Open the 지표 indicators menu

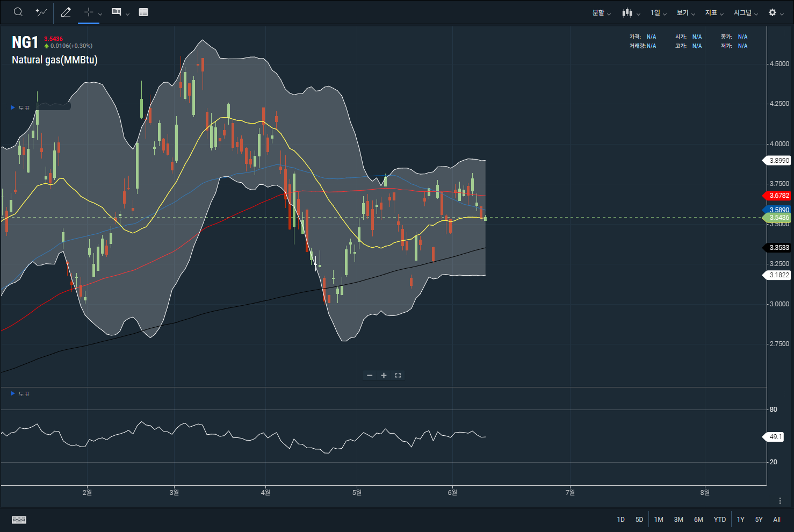click(x=714, y=13)
